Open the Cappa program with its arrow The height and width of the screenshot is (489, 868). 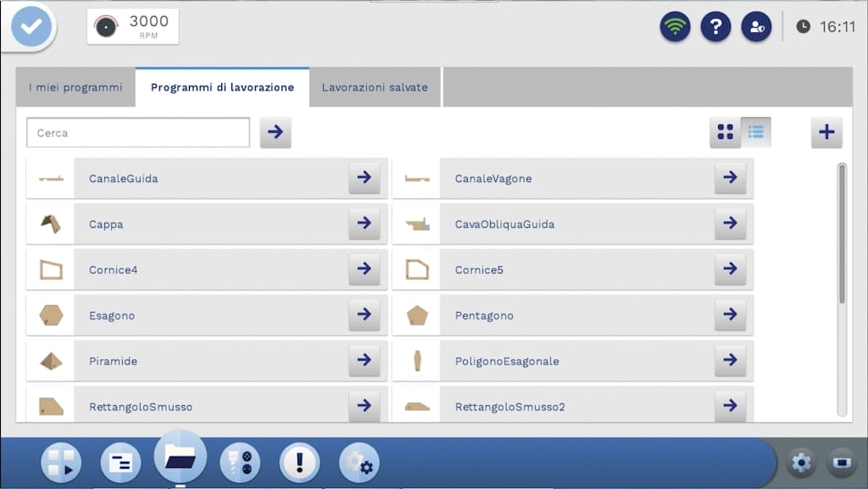[x=364, y=224]
